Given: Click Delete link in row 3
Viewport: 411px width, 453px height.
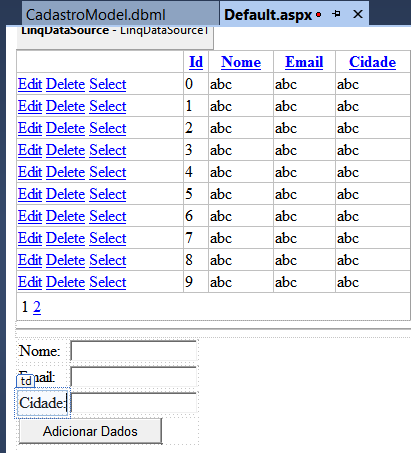Looking at the screenshot, I should coord(66,150).
